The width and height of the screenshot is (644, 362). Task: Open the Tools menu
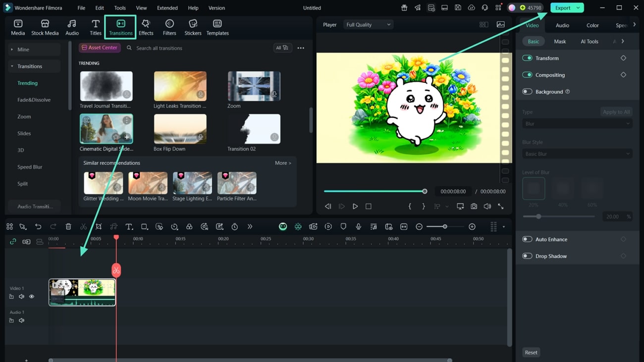(120, 8)
